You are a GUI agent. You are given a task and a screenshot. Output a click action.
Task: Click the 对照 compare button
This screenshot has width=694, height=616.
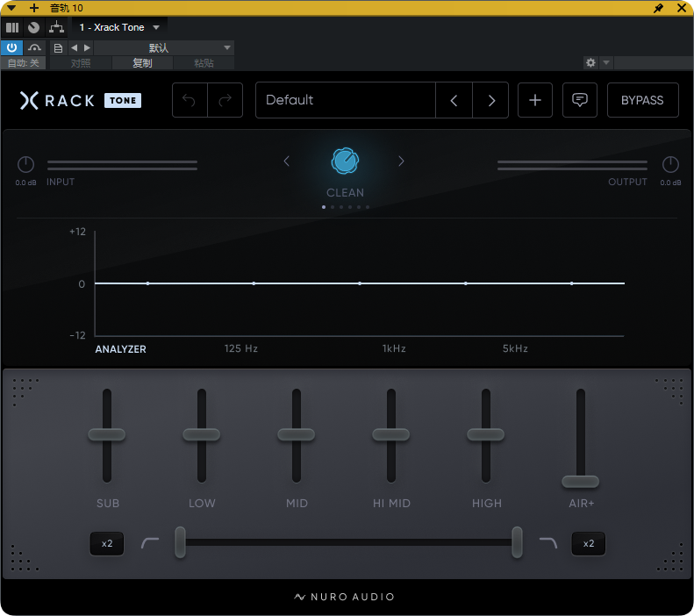[x=81, y=63]
